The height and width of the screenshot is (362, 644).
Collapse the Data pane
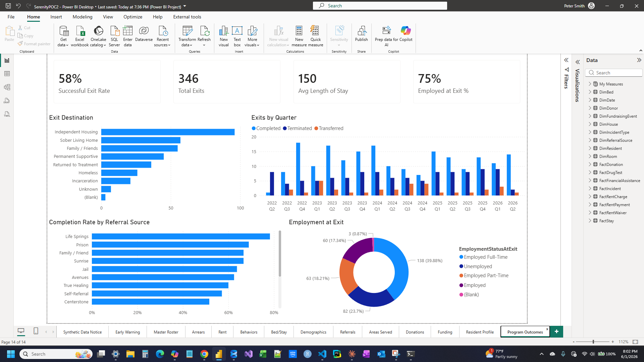[639, 60]
